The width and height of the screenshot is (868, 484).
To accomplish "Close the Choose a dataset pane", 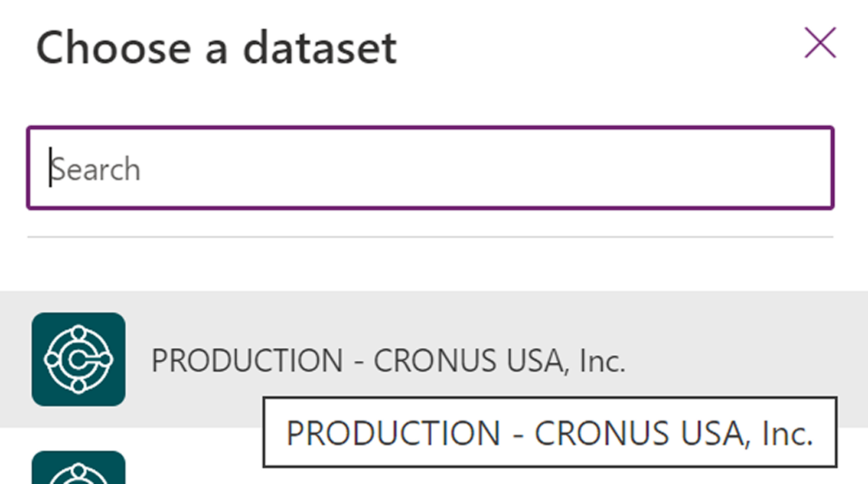I will point(820,43).
